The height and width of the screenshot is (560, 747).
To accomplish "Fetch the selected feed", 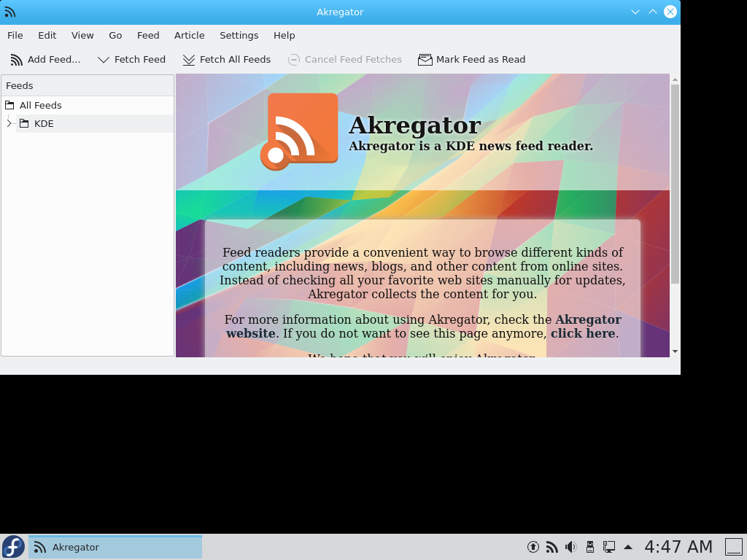I will click(x=131, y=60).
